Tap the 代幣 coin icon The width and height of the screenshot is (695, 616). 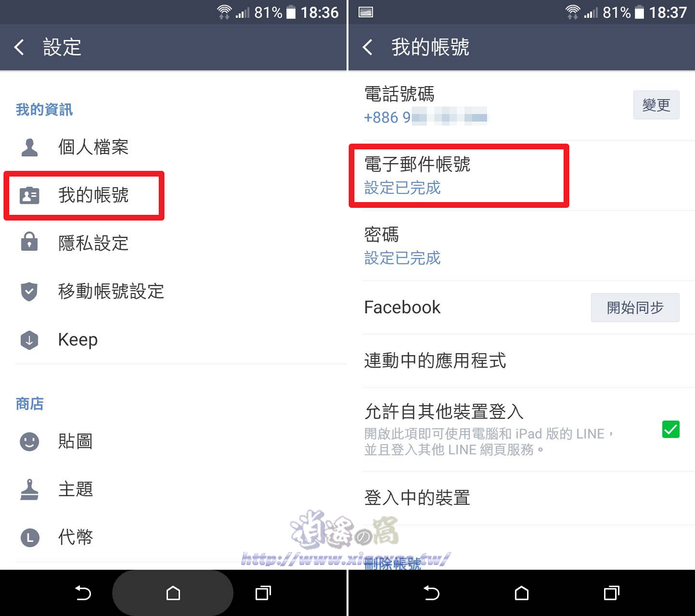tap(29, 538)
